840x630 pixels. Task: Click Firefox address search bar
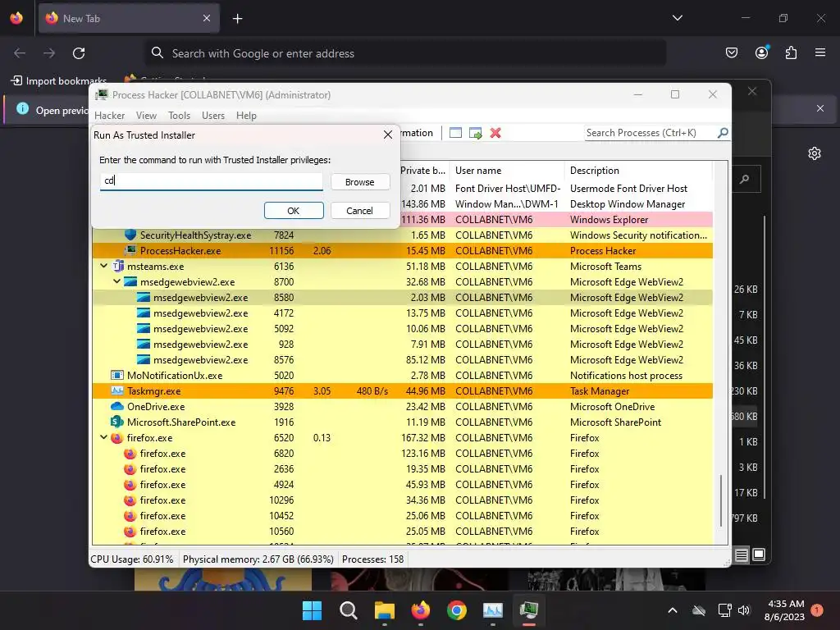pyautogui.click(x=405, y=53)
